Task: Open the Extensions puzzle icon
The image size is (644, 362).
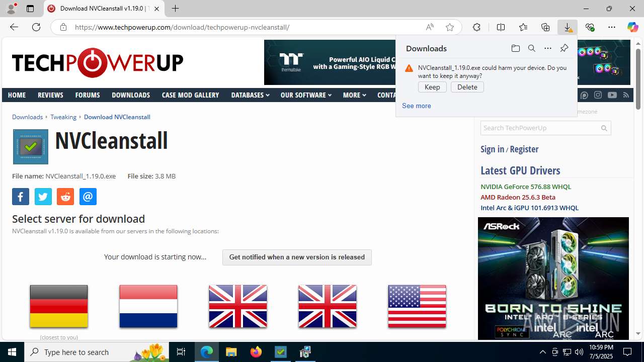Action: tap(476, 27)
